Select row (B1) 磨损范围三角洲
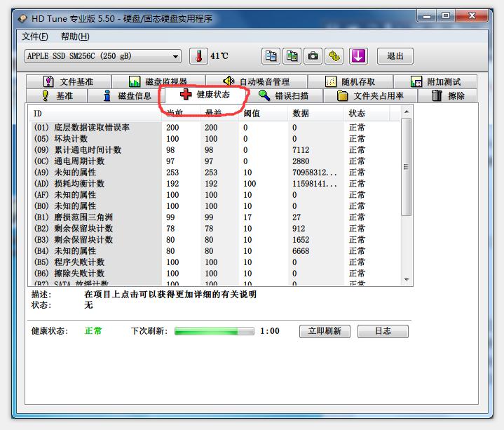Viewport: 504px width, 430px height. coord(215,217)
